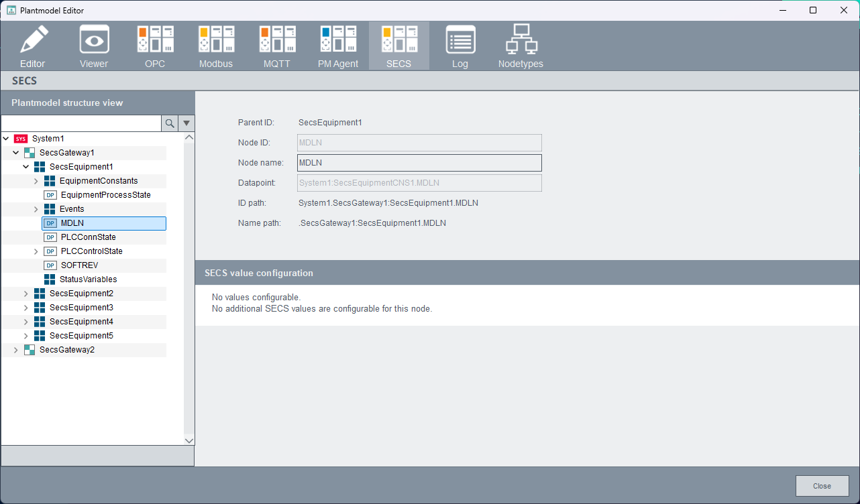Open the Editor toolbar icon
The width and height of the screenshot is (860, 504).
coord(33,46)
